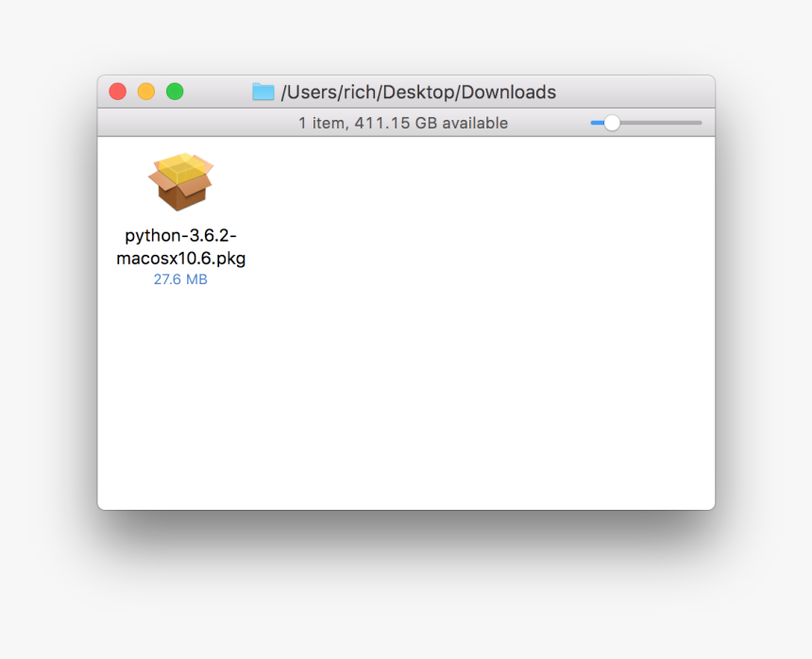
Task: Open the python-3.6.2-macosx10.6.pkg installer package icon
Action: pyautogui.click(x=180, y=181)
